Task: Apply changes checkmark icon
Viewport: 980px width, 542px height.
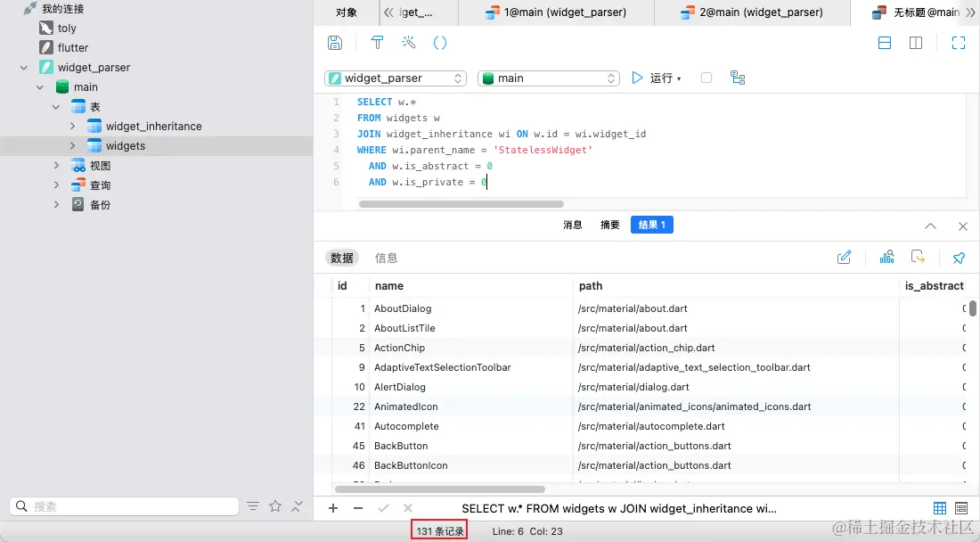Action: click(x=383, y=508)
